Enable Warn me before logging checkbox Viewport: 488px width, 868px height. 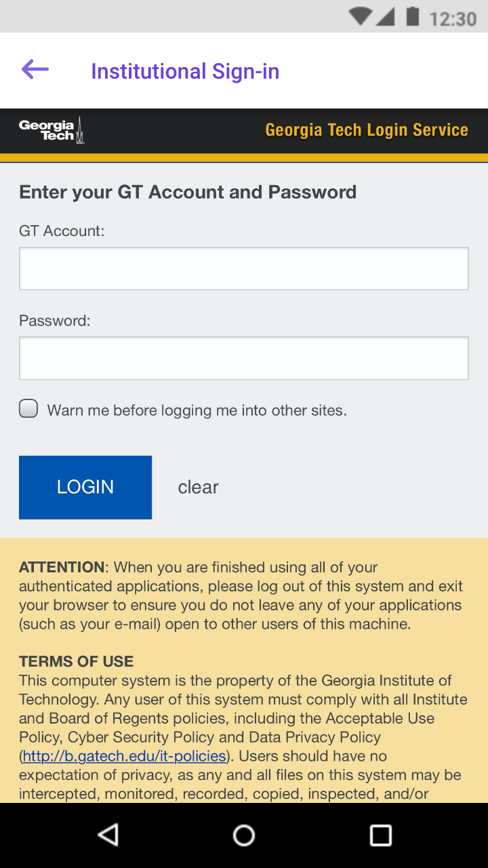pos(28,408)
